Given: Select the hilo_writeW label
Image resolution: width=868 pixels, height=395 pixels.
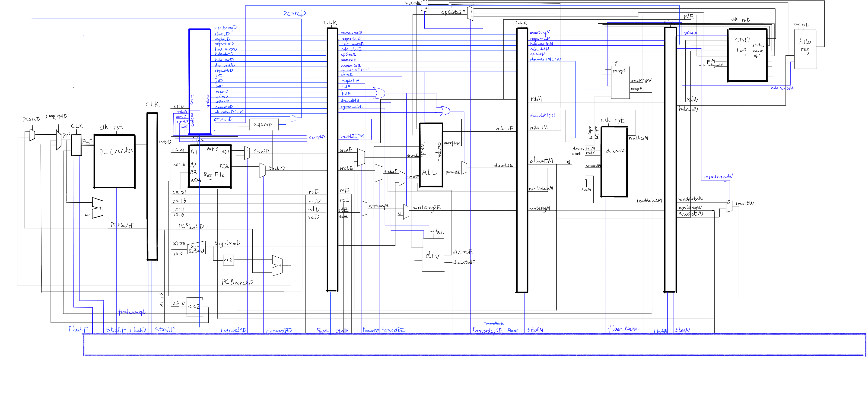Looking at the screenshot, I should click(x=782, y=88).
